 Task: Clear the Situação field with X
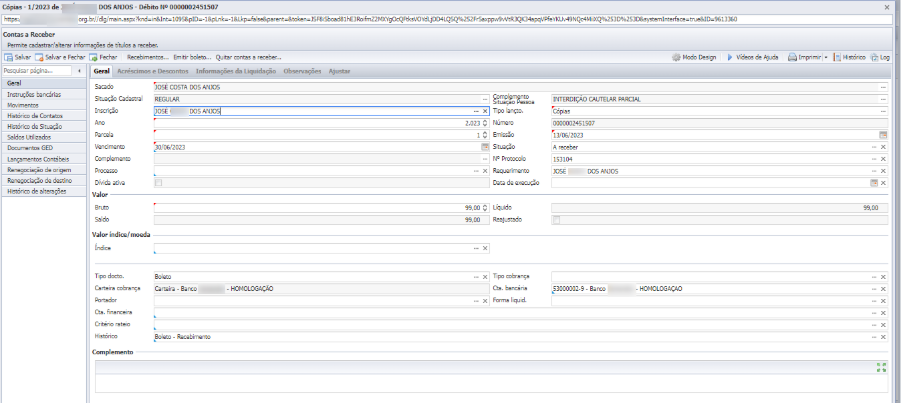(883, 147)
